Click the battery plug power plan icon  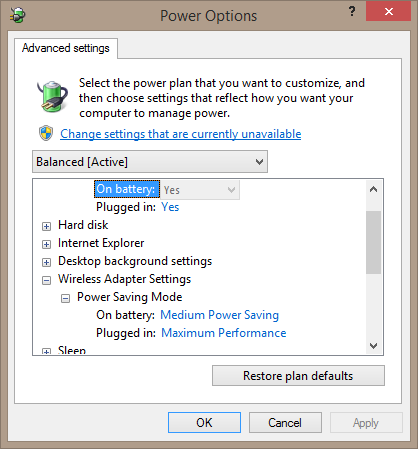pyautogui.click(x=52, y=96)
